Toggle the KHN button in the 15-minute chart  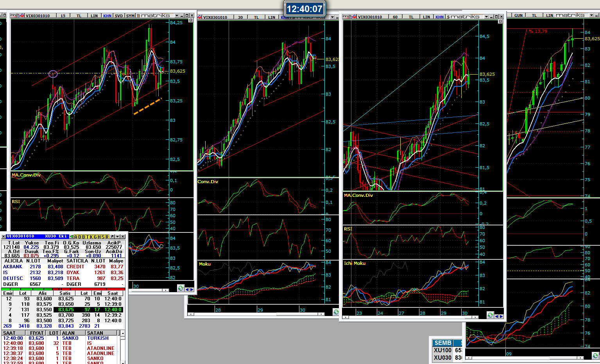click(107, 16)
